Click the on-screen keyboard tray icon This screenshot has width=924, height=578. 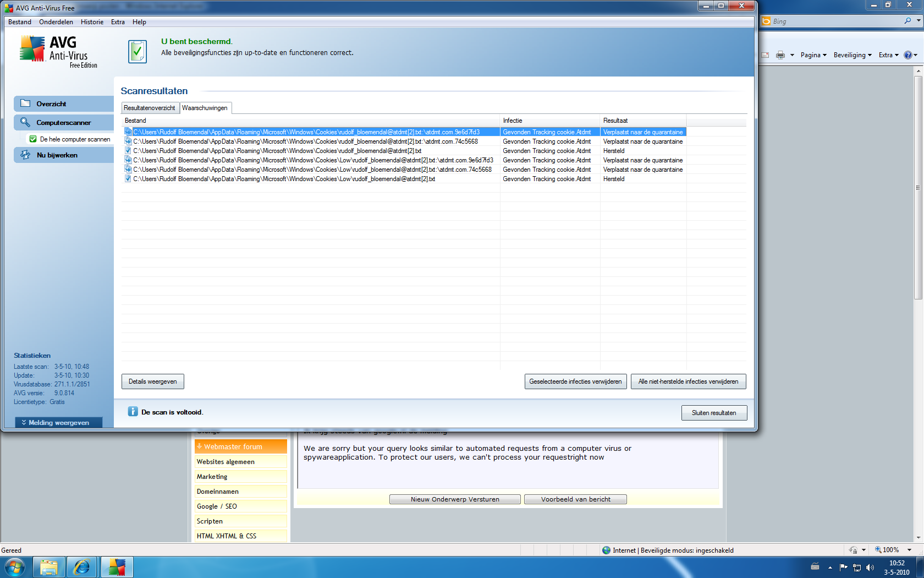click(x=815, y=567)
